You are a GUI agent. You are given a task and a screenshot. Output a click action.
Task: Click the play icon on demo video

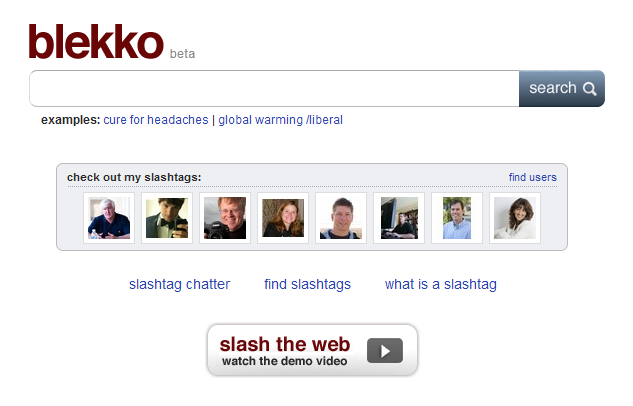tap(385, 351)
